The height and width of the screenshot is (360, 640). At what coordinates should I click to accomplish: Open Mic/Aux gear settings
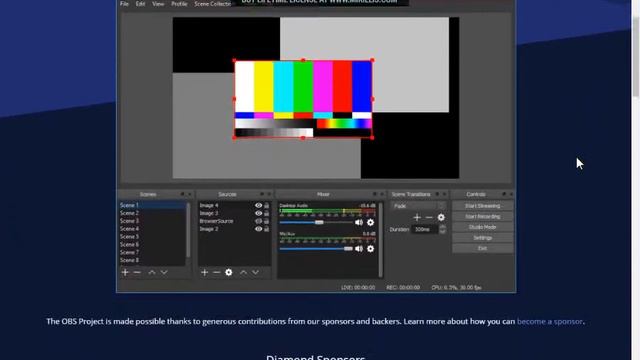click(x=370, y=249)
